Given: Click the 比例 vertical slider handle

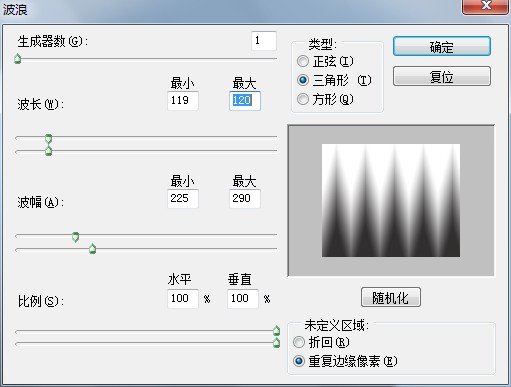Looking at the screenshot, I should tap(276, 343).
